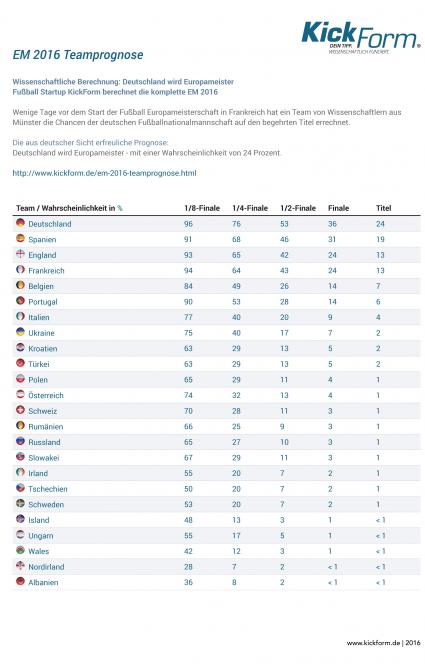Click the Deutschland flag icon
The image size is (425, 670).
(x=20, y=223)
